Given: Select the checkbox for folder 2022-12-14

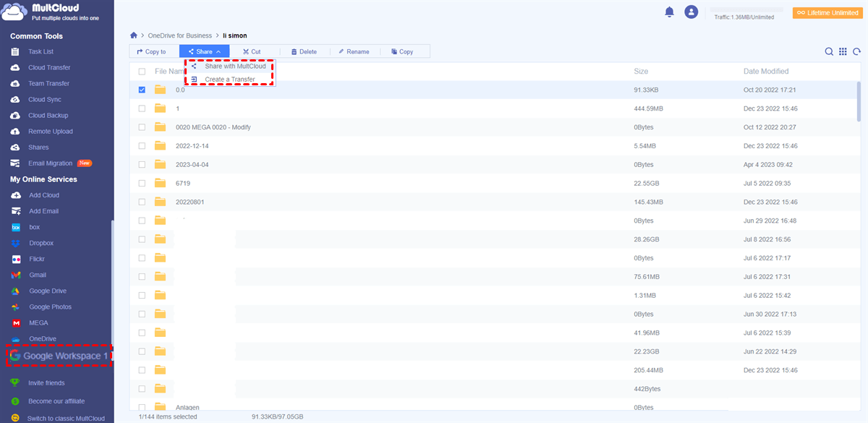Looking at the screenshot, I should point(142,146).
